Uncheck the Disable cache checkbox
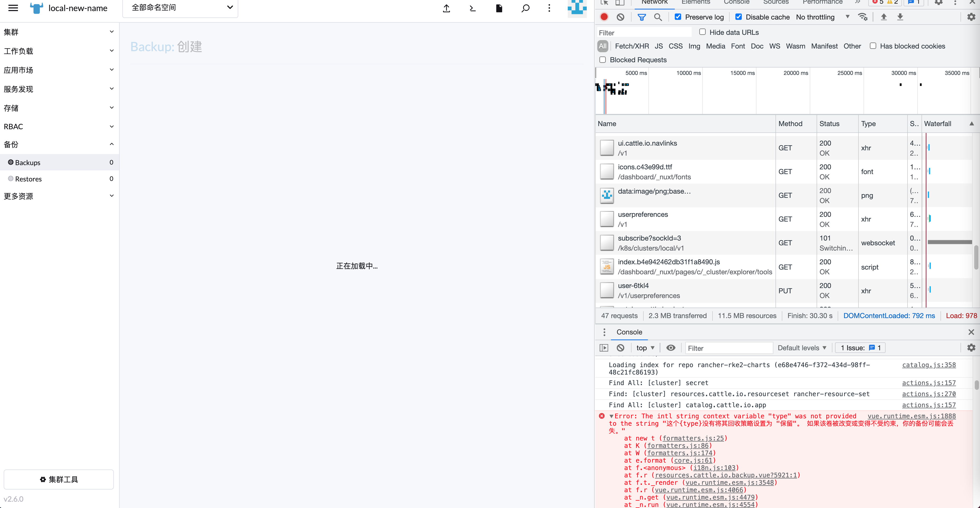The image size is (980, 508). pos(739,17)
